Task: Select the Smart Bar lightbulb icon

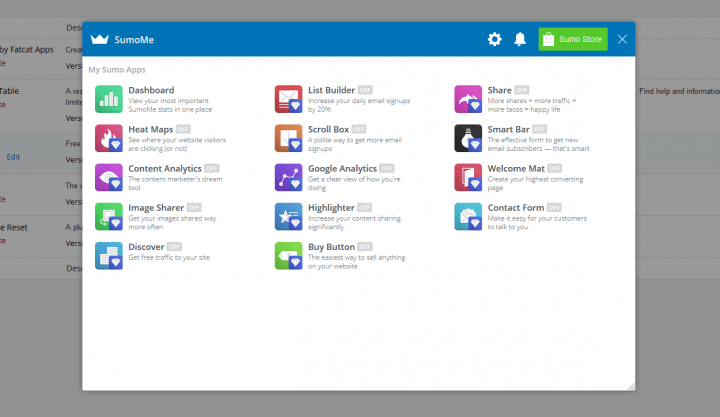Action: [x=468, y=138]
